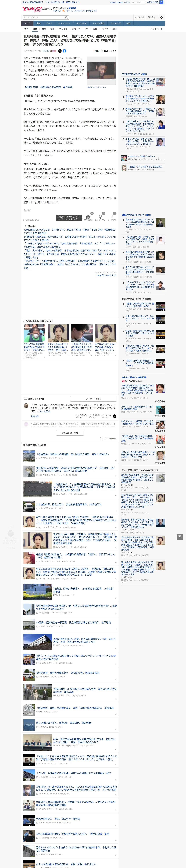Click the back-to-top arrow button
The height and width of the screenshot is (868, 186).
point(180,537)
